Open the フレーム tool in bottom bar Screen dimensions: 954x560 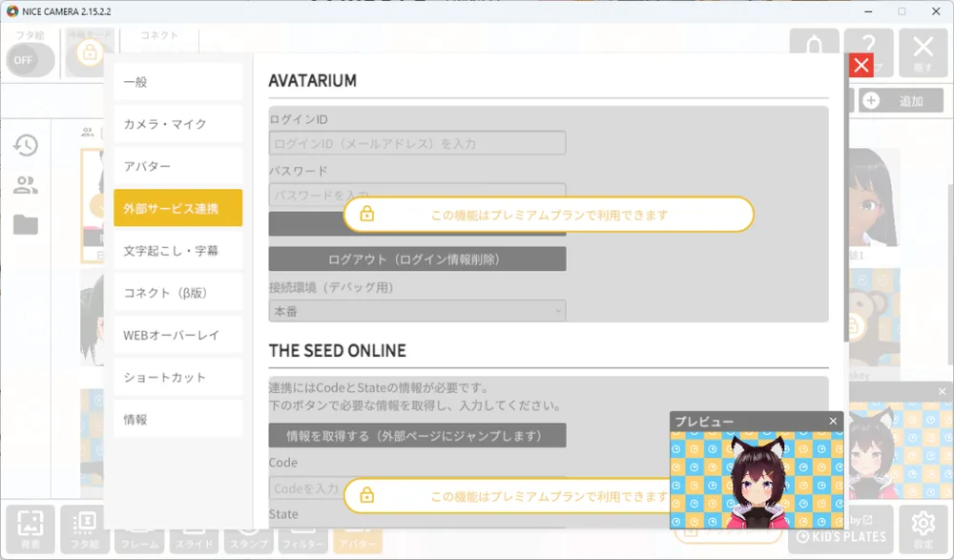click(x=139, y=541)
